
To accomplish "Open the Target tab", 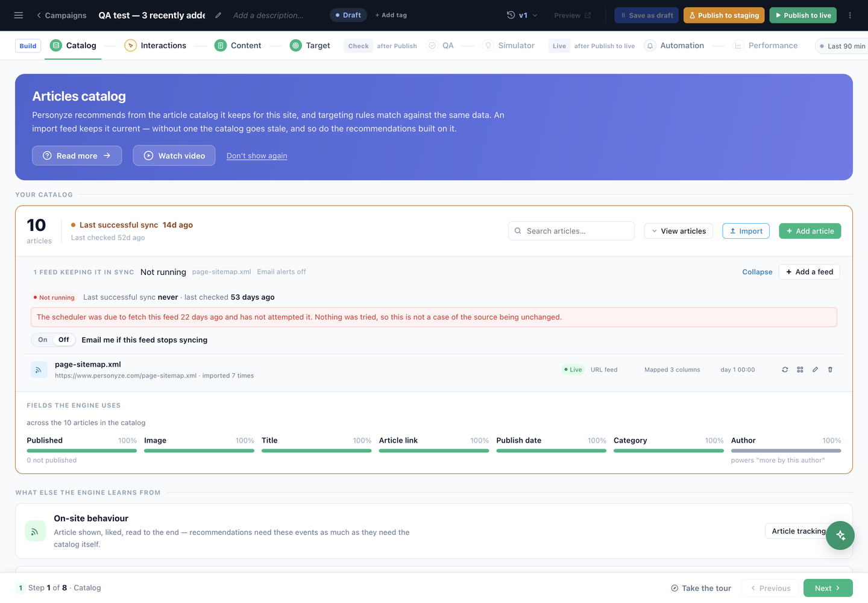I will point(310,46).
